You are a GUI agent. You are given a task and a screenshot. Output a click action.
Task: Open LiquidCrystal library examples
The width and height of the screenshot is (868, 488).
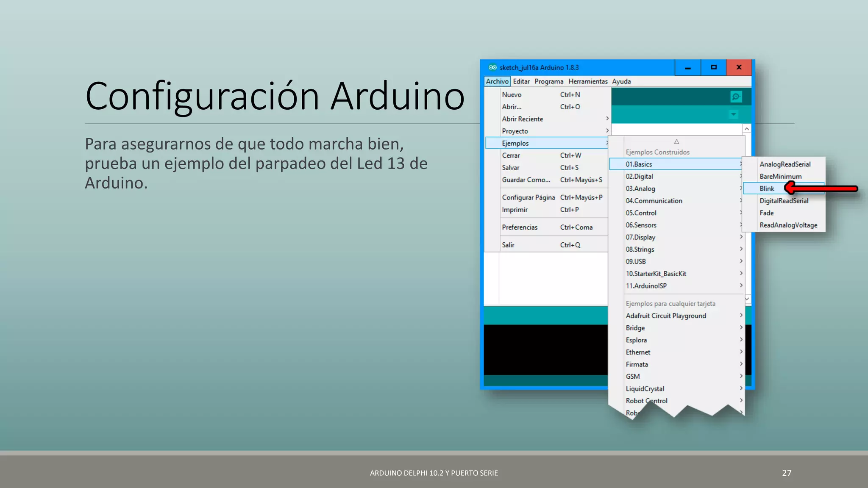pyautogui.click(x=676, y=388)
